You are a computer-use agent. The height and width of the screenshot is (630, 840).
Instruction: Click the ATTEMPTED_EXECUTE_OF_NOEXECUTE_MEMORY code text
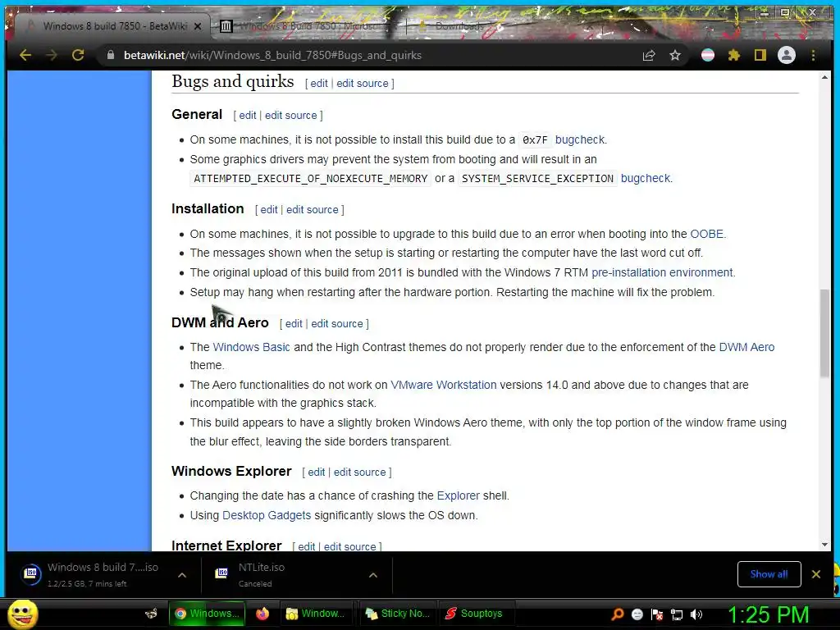(311, 178)
